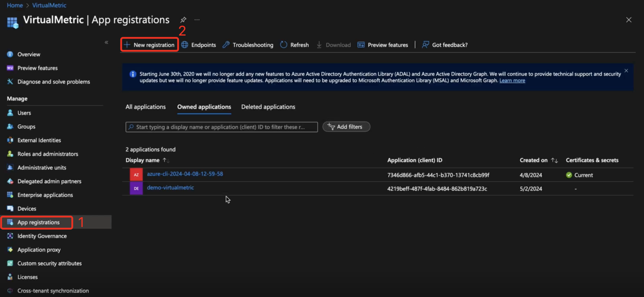Open Enterprise applications
Viewport: 644px width, 297px height.
45,195
